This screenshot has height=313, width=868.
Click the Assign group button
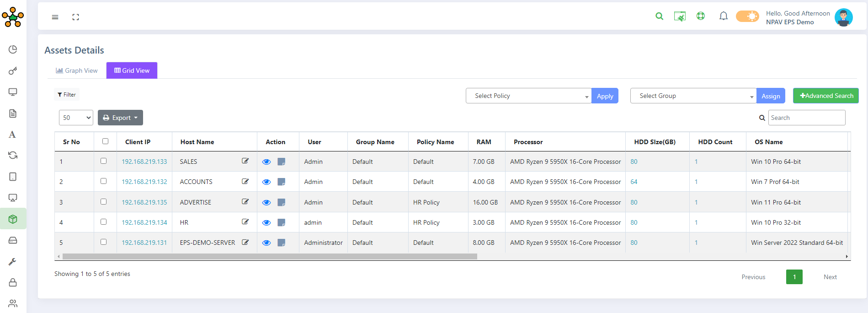pos(771,96)
